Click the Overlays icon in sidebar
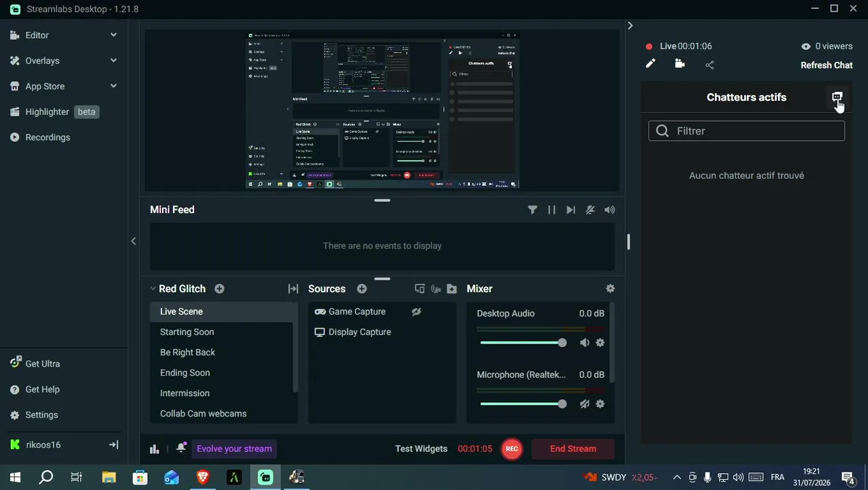 (x=15, y=61)
